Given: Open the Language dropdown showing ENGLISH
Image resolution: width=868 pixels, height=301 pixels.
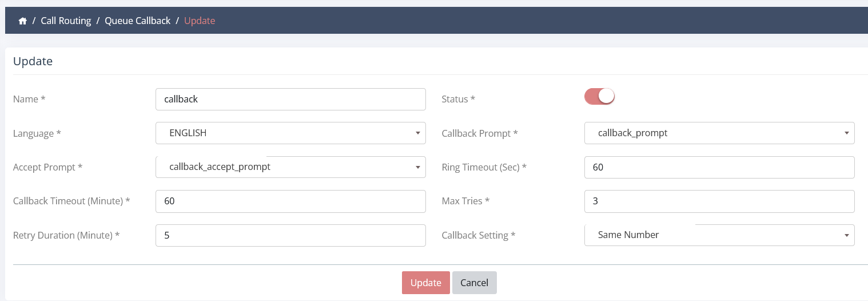Looking at the screenshot, I should (290, 133).
